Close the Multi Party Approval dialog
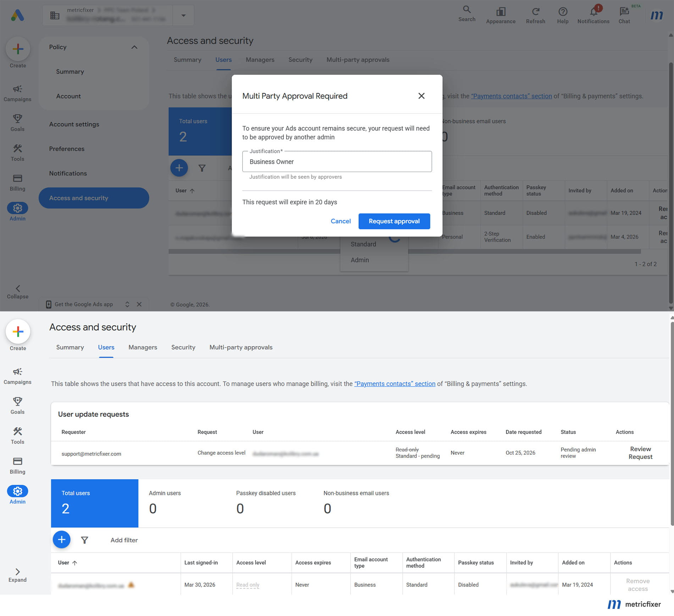The width and height of the screenshot is (674, 616). (421, 96)
